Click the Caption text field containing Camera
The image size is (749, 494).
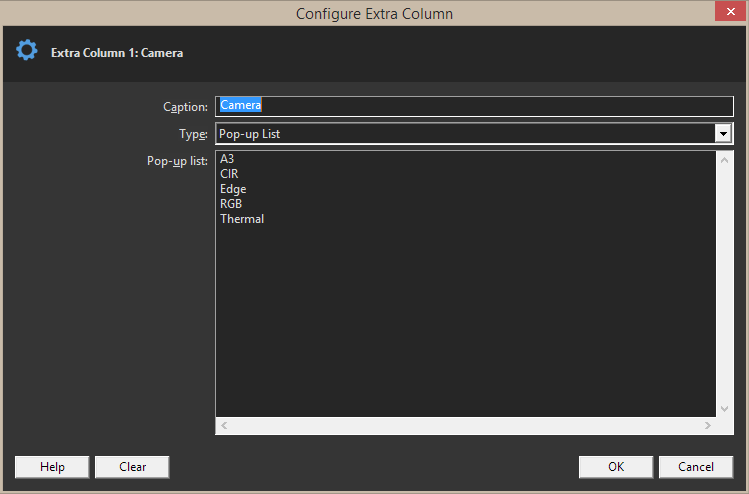pos(474,106)
